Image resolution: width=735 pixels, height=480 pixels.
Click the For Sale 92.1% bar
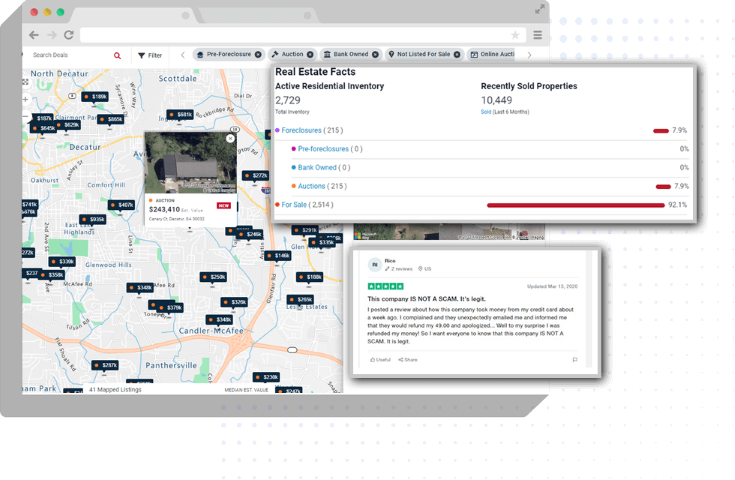(576, 205)
